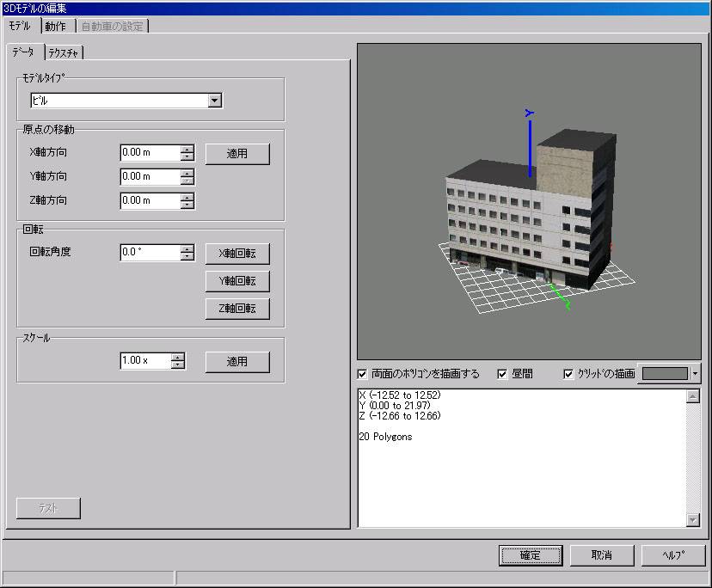This screenshot has height=588, width=712.
Task: Click the Y軸回転 button
Action: click(237, 281)
